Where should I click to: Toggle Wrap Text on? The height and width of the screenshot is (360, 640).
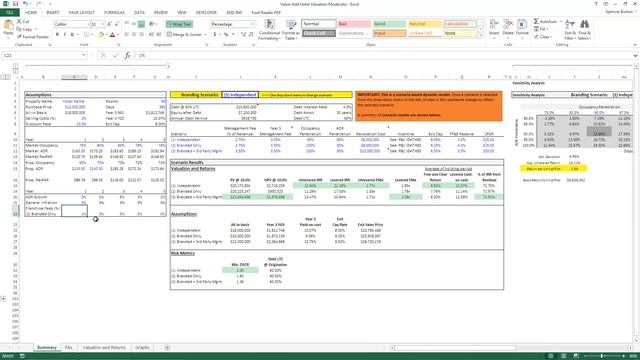pos(179,24)
